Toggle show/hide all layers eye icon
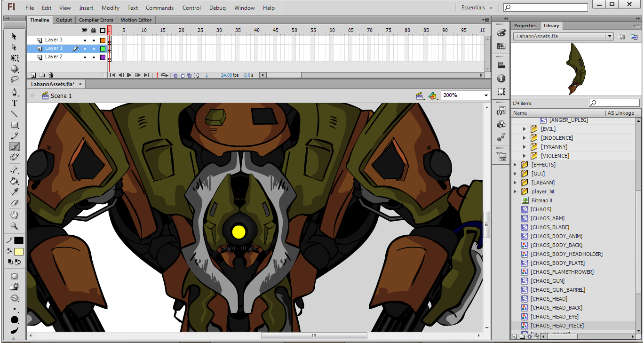 85,30
